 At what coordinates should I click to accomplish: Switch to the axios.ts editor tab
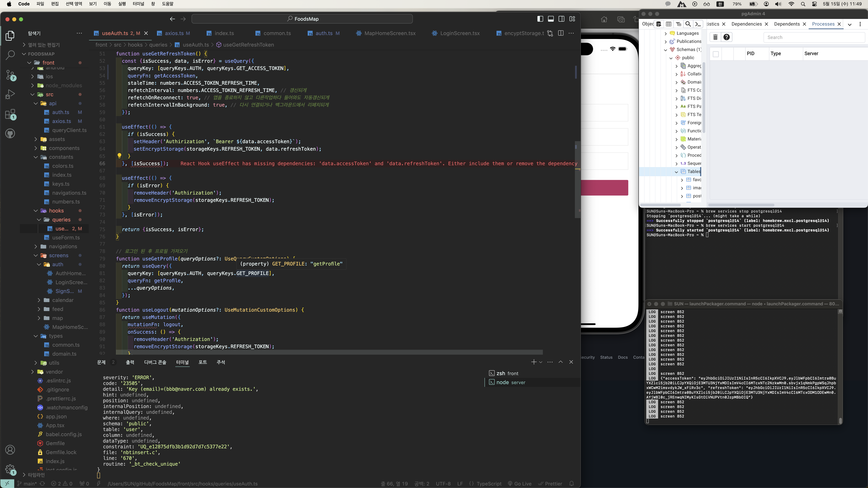click(x=174, y=33)
